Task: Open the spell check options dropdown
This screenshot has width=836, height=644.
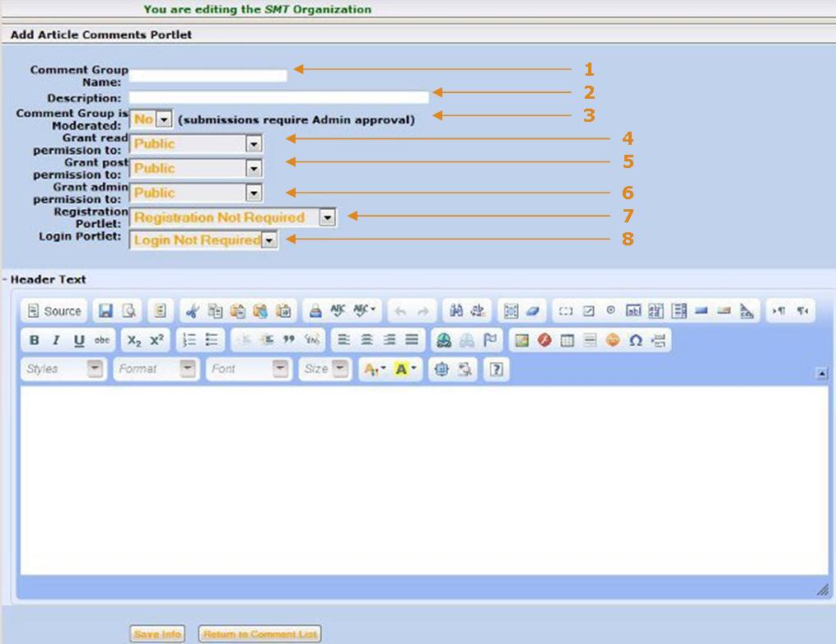Action: click(364, 310)
